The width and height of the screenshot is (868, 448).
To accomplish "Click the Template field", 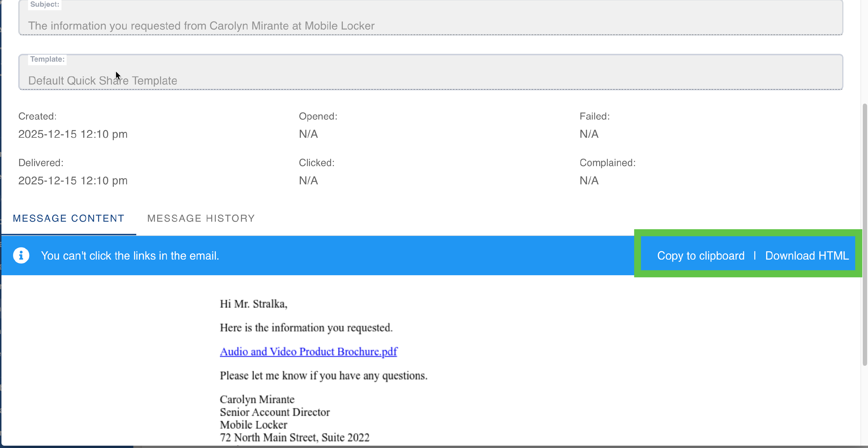I will point(430,80).
